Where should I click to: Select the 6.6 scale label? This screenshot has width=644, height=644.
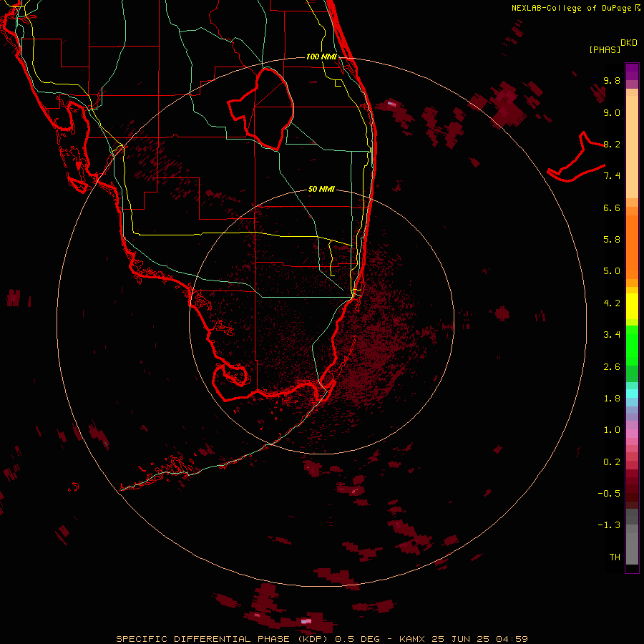612,208
